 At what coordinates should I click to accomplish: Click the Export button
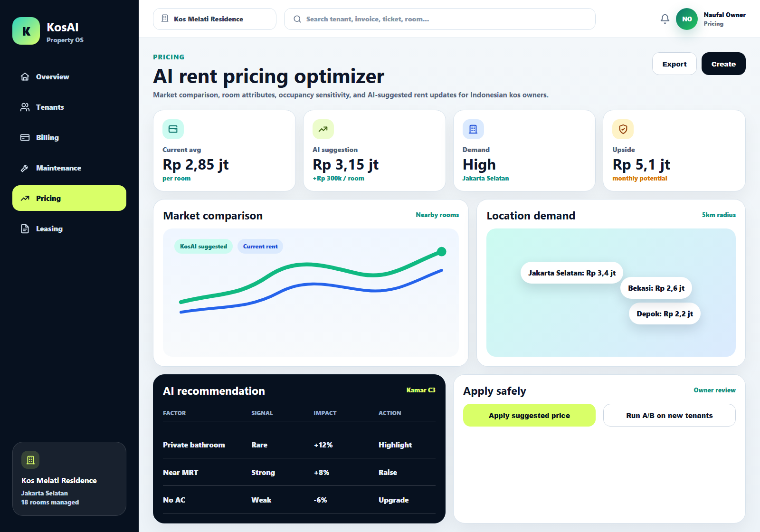[x=674, y=64]
